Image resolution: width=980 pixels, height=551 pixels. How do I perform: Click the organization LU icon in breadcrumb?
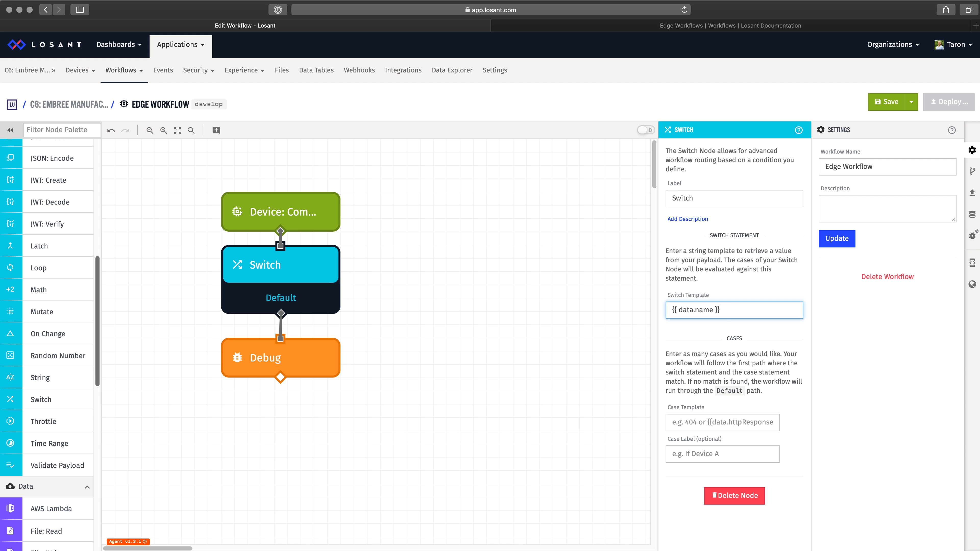point(12,104)
